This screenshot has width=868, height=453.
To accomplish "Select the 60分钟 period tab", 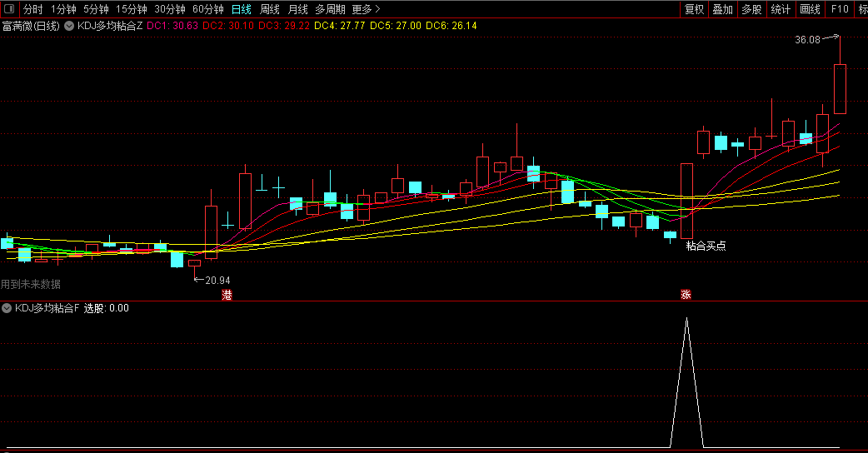I will click(208, 9).
